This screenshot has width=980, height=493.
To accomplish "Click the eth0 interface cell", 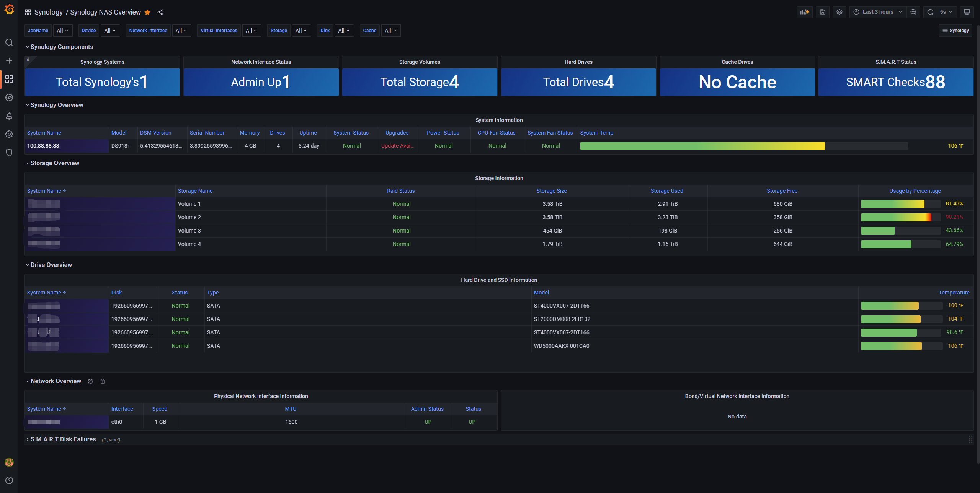I will 126,422.
